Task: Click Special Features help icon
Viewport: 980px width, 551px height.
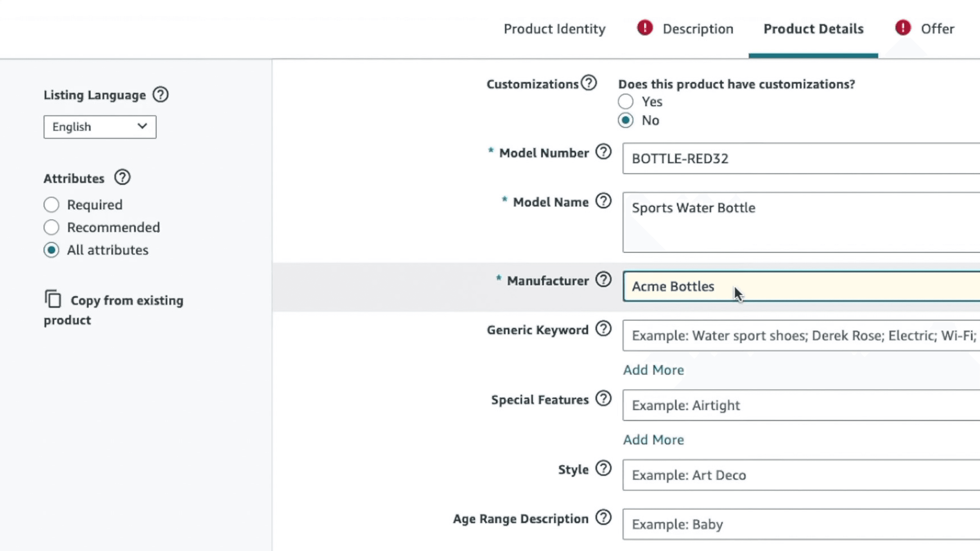Action: tap(603, 399)
